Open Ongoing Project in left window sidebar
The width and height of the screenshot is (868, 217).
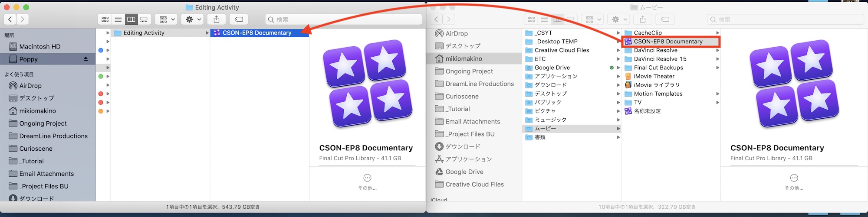point(43,123)
